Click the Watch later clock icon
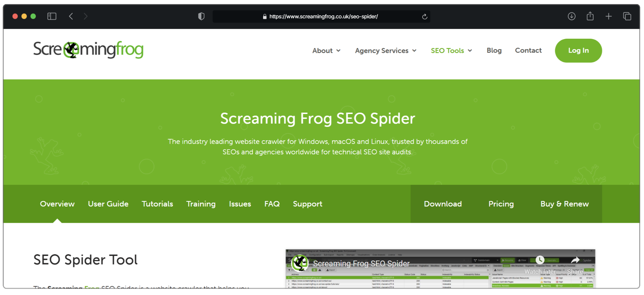Image resolution: width=644 pixels, height=295 pixels. (540, 260)
